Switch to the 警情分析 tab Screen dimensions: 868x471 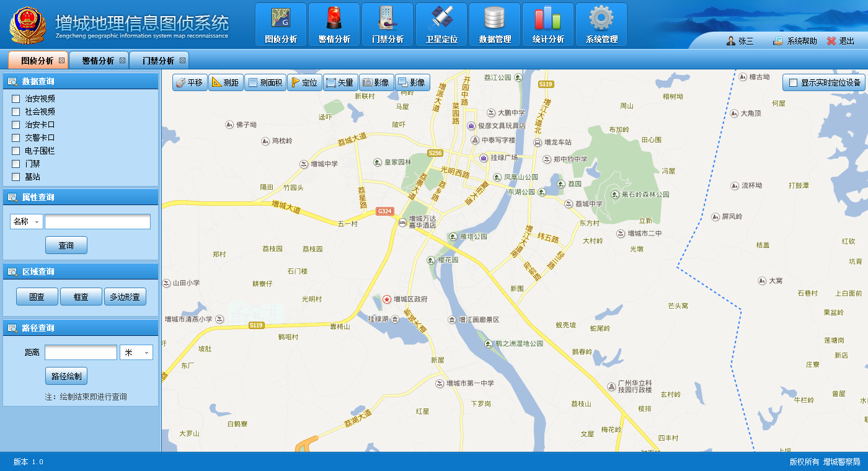pos(98,61)
